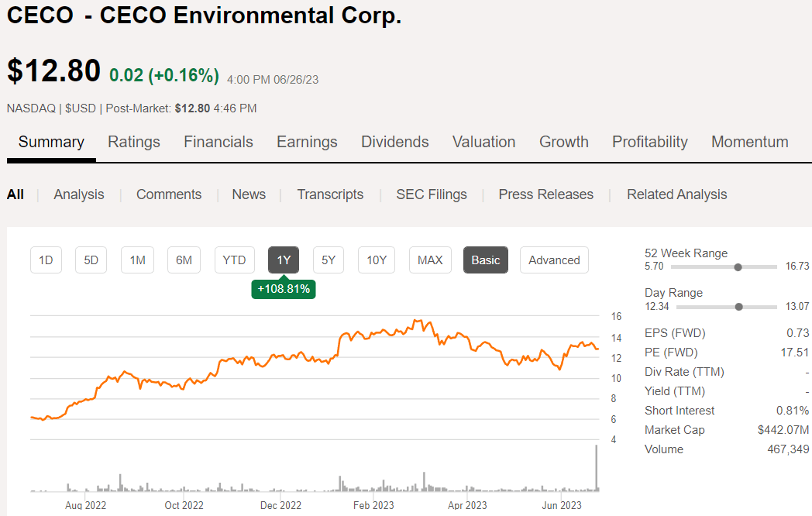Viewport: 812px width, 516px height.
Task: Select the 5Y chart timeframe
Action: tap(328, 260)
